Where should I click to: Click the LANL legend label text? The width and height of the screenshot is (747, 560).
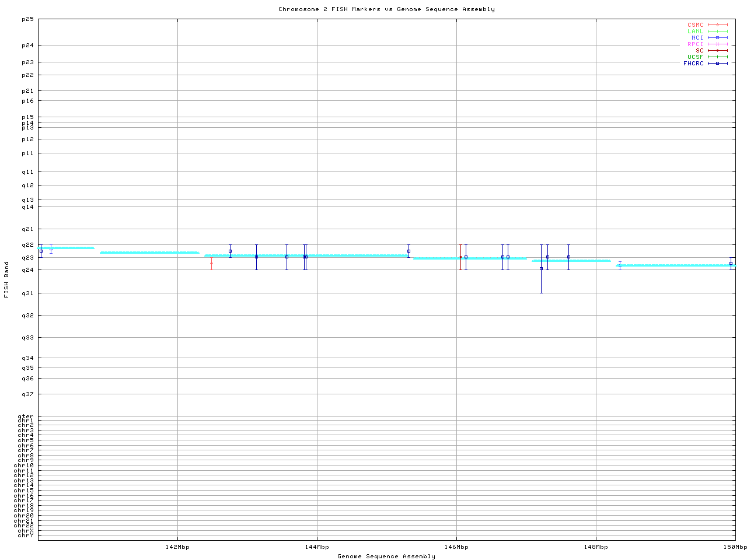point(695,31)
